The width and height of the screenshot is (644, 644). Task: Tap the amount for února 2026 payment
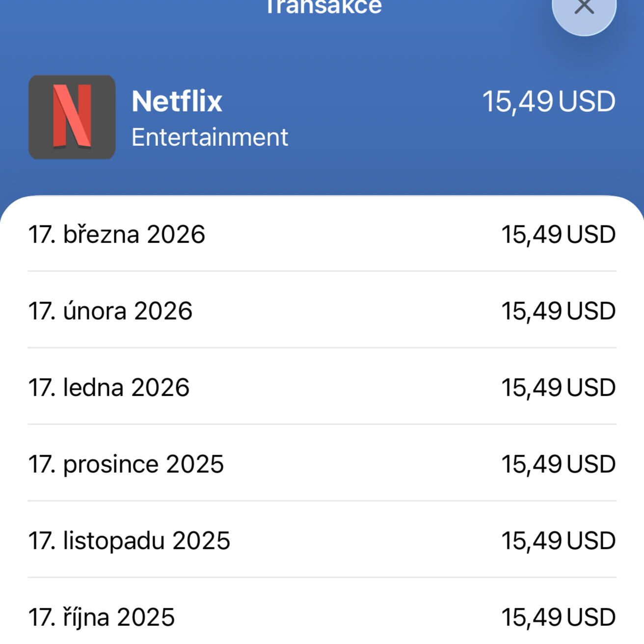[558, 311]
